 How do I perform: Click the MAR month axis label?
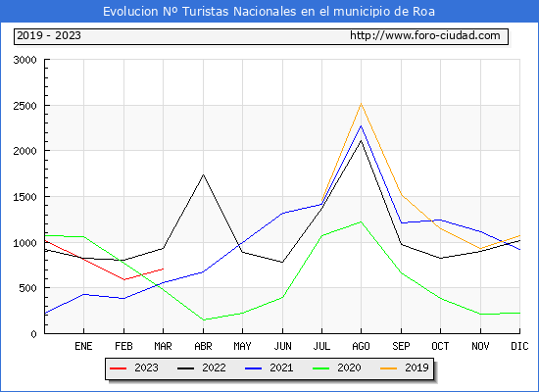click(163, 346)
